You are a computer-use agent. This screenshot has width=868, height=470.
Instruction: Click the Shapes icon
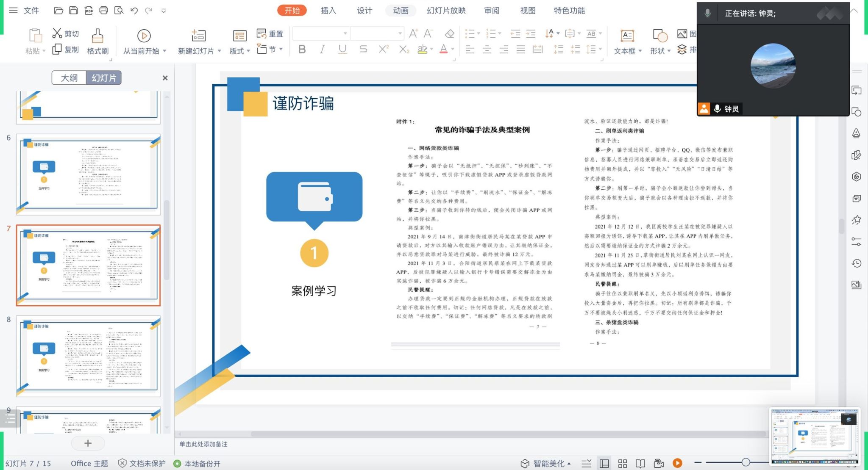coord(659,36)
